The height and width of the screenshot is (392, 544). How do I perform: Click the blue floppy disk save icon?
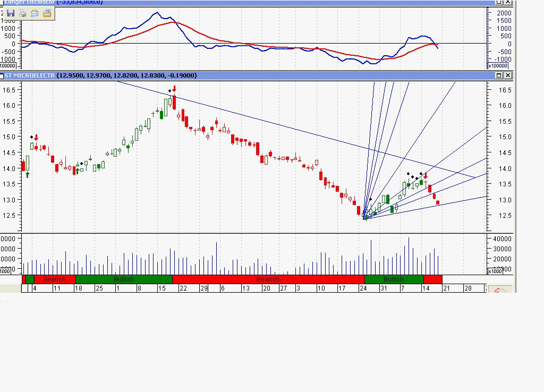click(x=10, y=13)
